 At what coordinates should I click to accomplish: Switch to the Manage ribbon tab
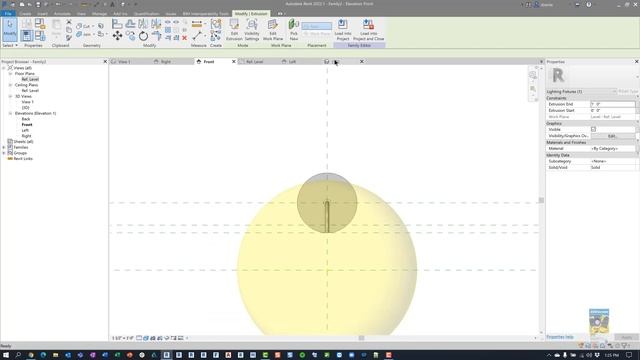pyautogui.click(x=99, y=13)
